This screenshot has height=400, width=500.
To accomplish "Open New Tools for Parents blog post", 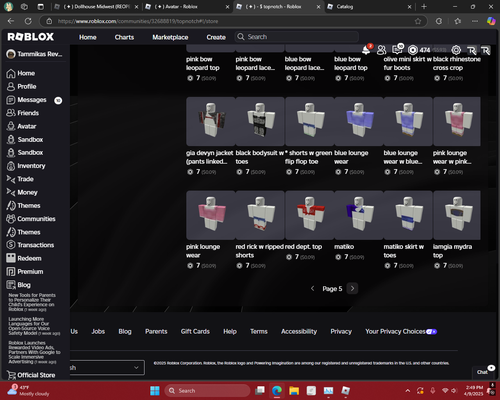I will [32, 302].
